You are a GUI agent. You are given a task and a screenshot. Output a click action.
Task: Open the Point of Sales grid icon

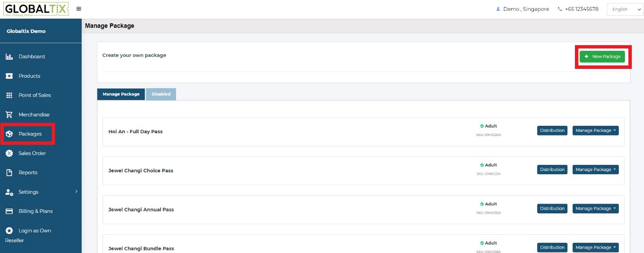point(9,95)
